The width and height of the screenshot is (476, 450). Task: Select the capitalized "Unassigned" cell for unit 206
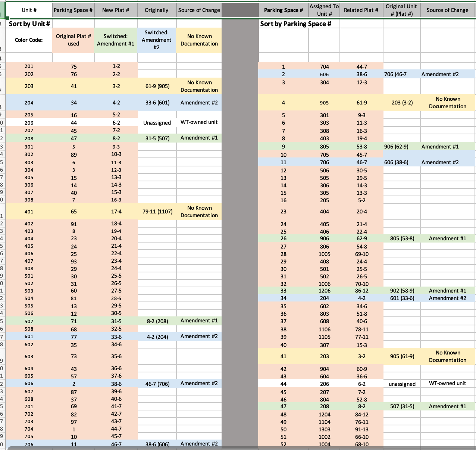[x=157, y=123]
